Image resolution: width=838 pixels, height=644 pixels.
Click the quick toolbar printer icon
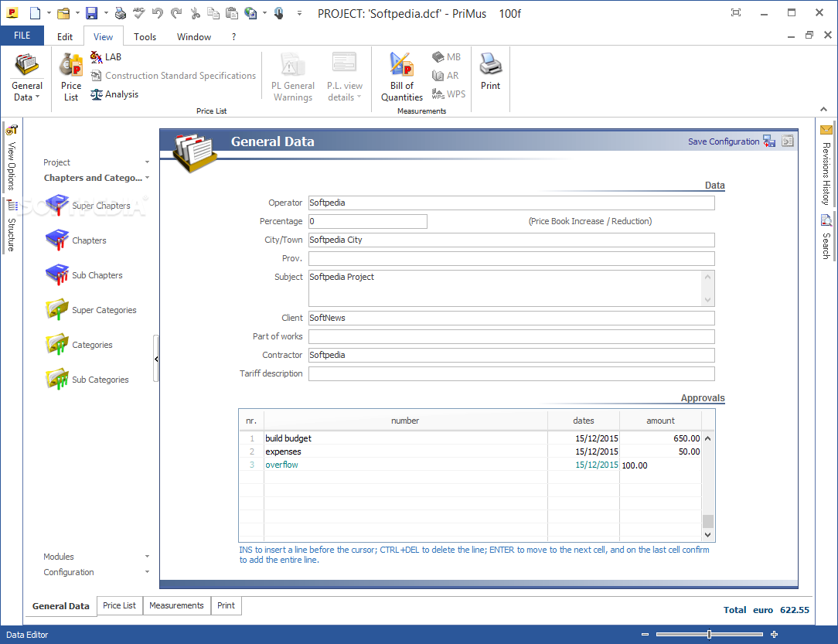pos(121,13)
